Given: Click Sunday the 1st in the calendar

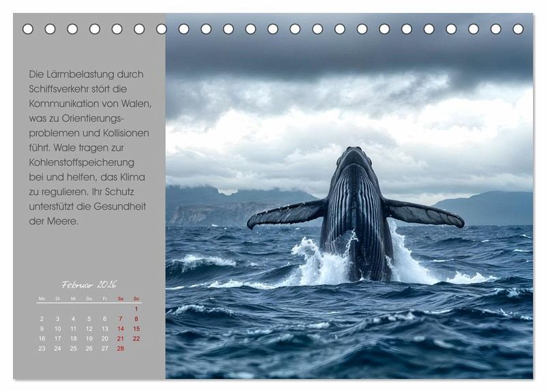Looking at the screenshot, I should click(136, 309).
